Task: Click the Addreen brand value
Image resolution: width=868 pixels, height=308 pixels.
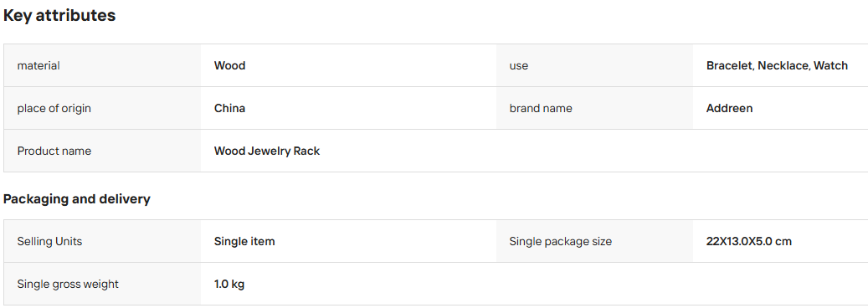Action: (x=730, y=109)
